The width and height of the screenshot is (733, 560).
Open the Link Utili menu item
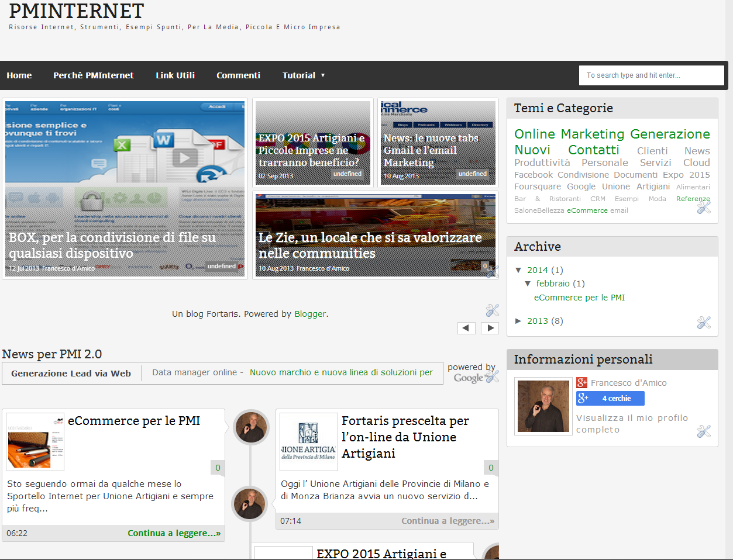(175, 75)
